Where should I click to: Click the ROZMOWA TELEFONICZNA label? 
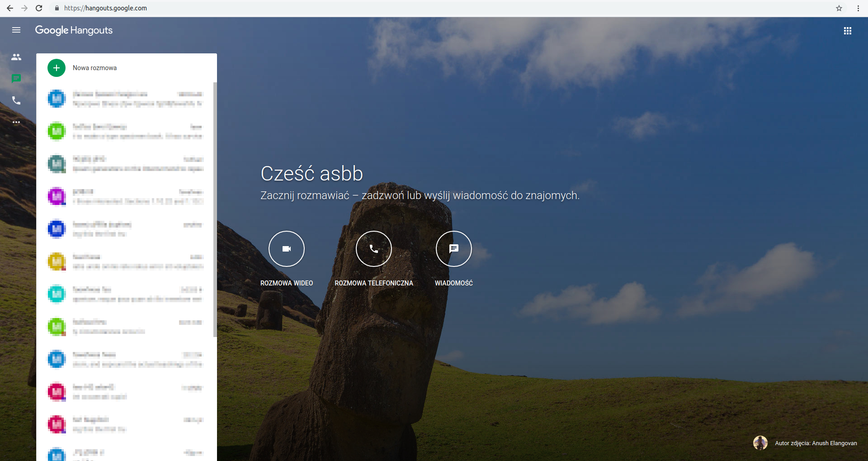pos(374,283)
